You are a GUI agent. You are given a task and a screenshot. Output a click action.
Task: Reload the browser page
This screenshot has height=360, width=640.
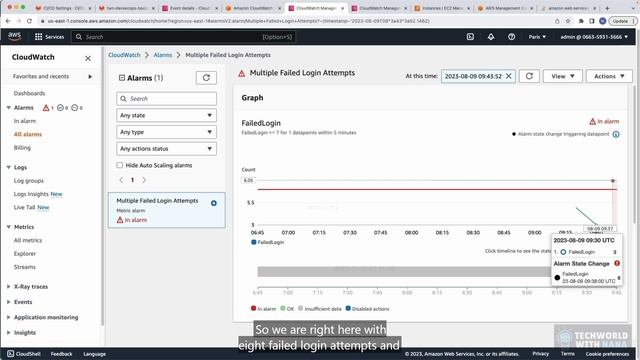click(29, 21)
